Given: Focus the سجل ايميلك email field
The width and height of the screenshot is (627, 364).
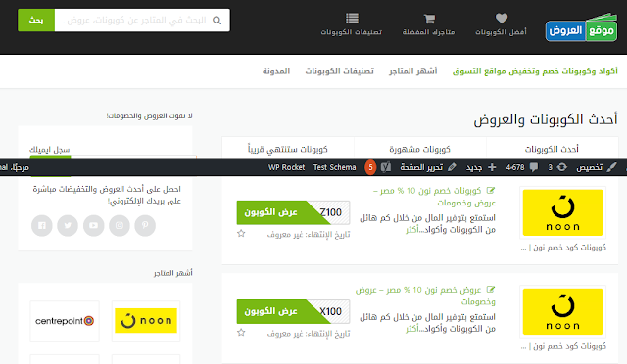Looking at the screenshot, I should tap(133, 157).
